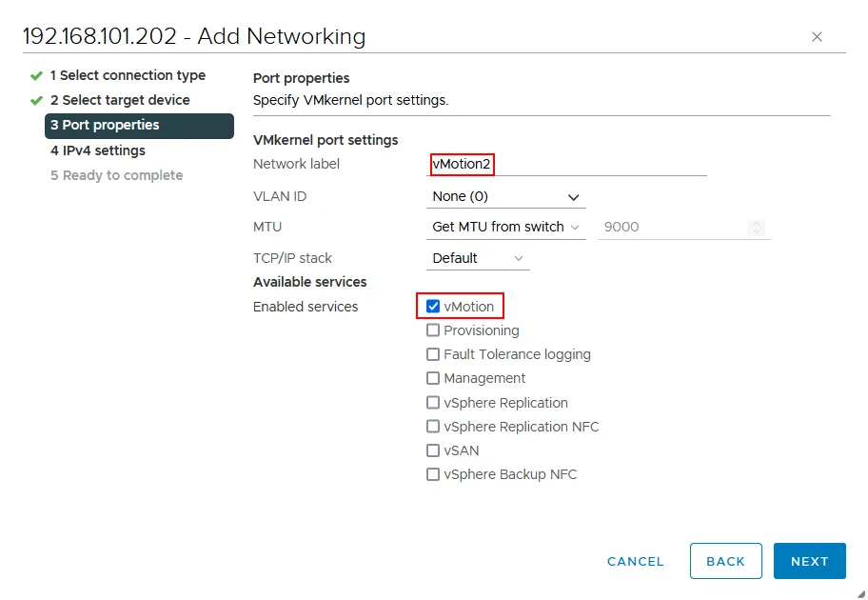This screenshot has width=868, height=600.
Task: Go to step 4 IPv4 settings
Action: tap(97, 150)
